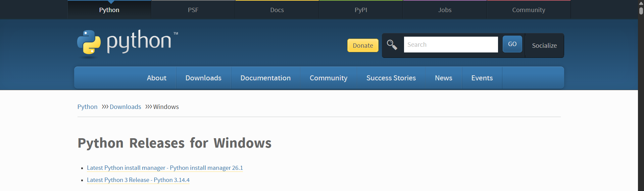The image size is (644, 191).
Task: Click the scrollbar up arrow
Action: (x=641, y=3)
